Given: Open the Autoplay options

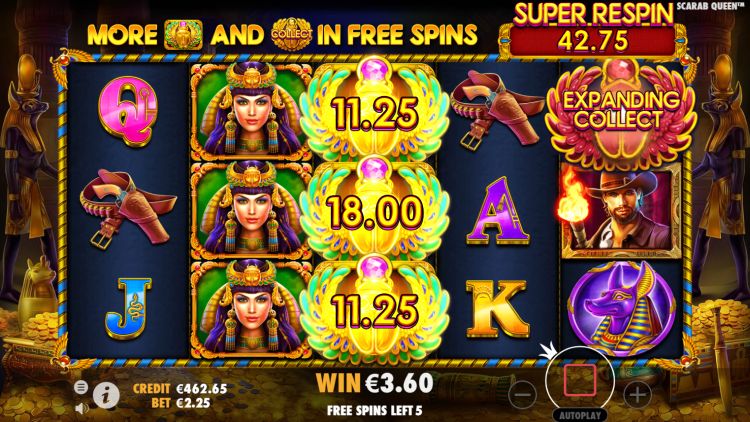Looking at the screenshot, I should coord(580,415).
